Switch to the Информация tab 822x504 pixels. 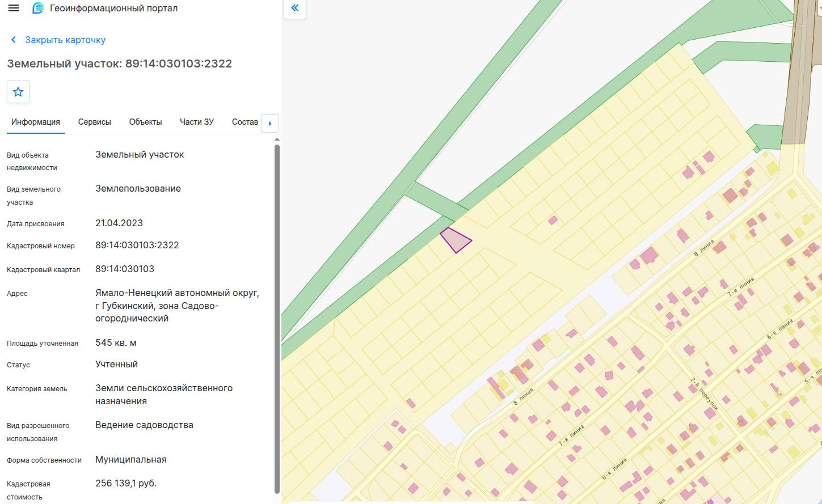click(x=36, y=122)
